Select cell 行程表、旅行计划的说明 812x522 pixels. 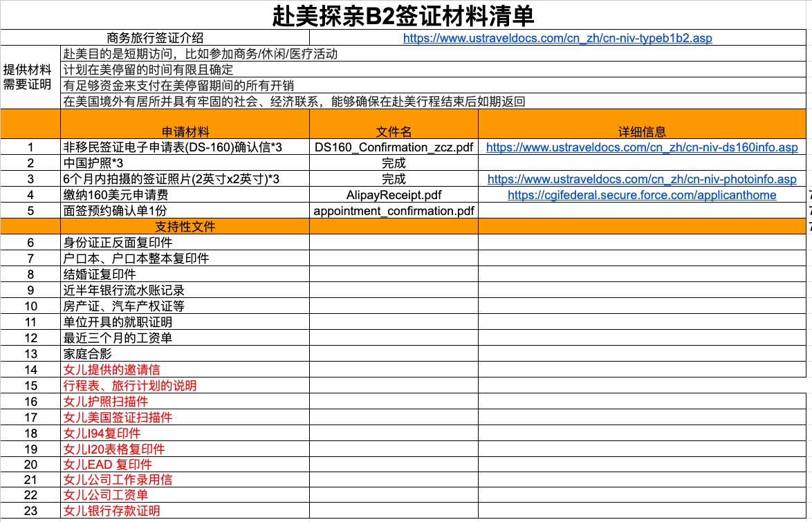[x=185, y=385]
